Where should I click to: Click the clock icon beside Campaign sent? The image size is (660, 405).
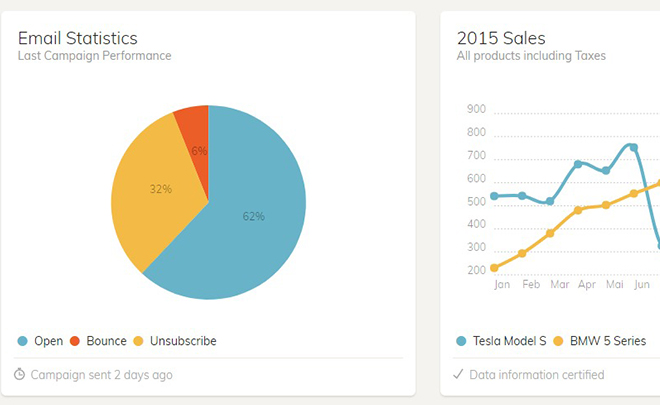pyautogui.click(x=19, y=374)
